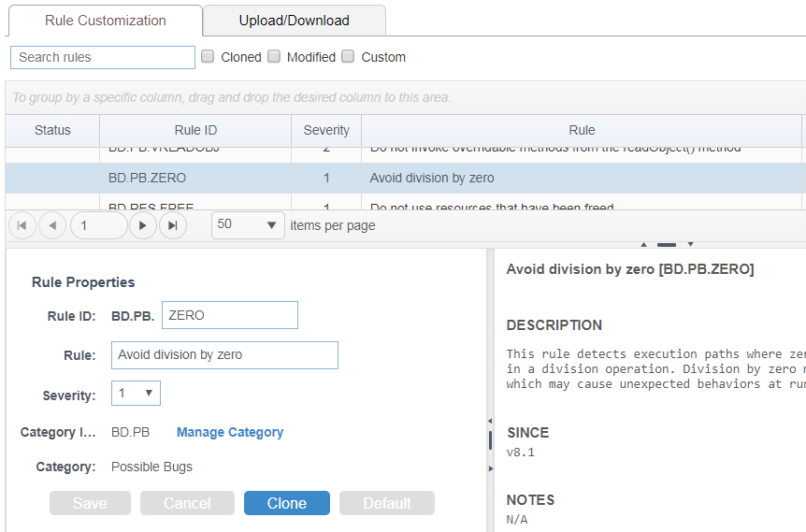Click into the Search rules field
This screenshot has width=806, height=532.
[x=103, y=57]
